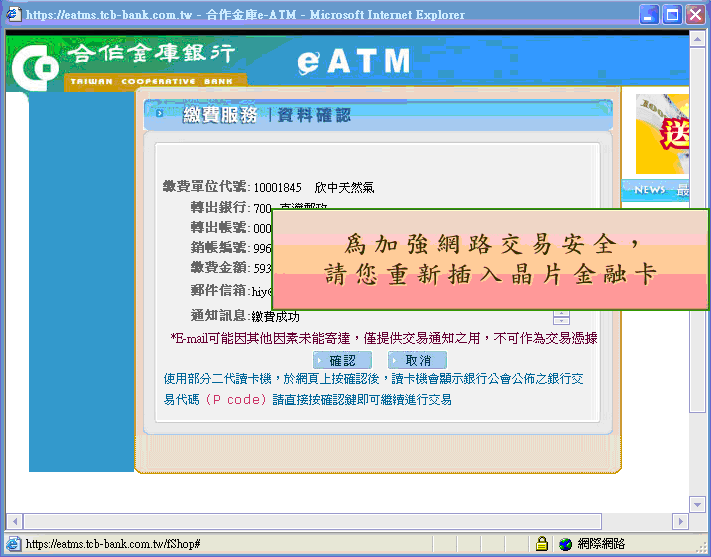Click the status bar URL text
Image resolution: width=711 pixels, height=557 pixels.
(x=113, y=543)
